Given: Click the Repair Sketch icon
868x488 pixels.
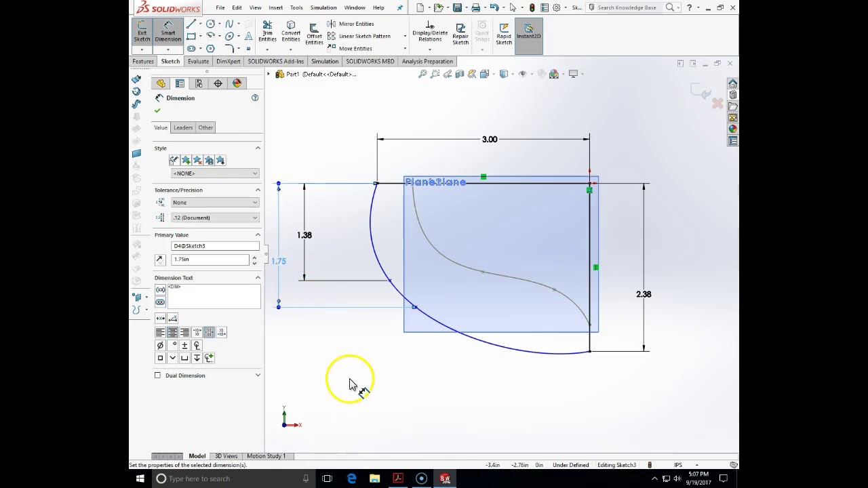Looking at the screenshot, I should point(460,34).
